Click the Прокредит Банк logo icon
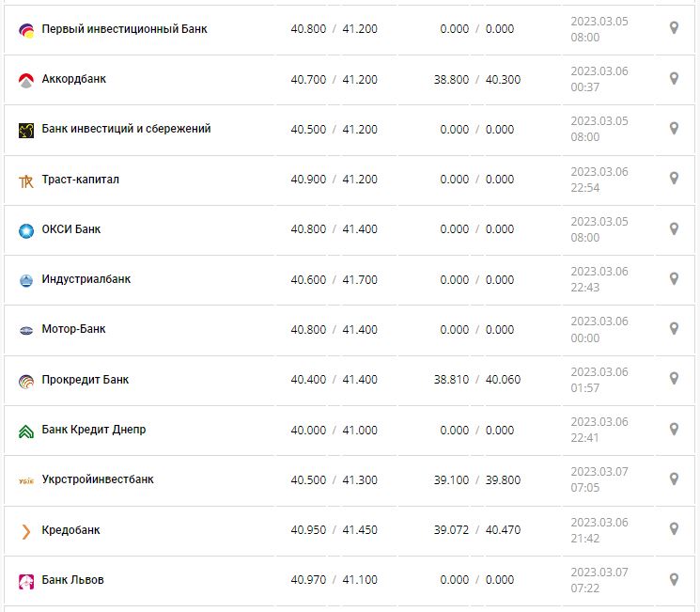This screenshot has height=612, width=700. pos(26,381)
